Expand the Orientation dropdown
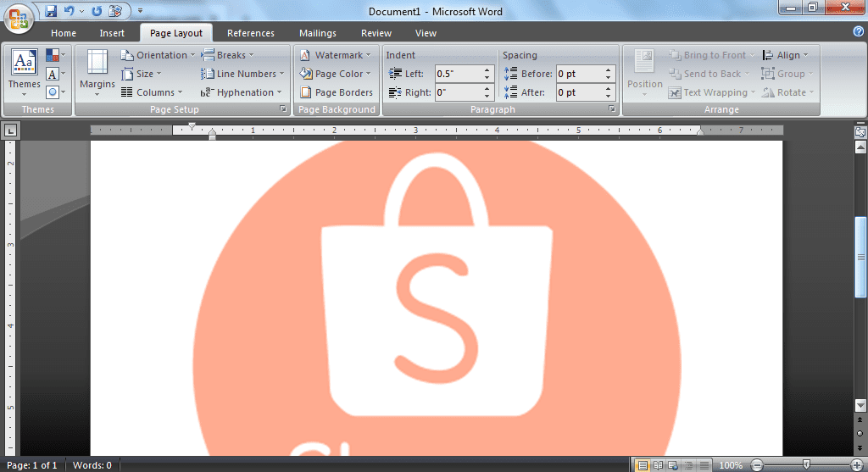 point(158,55)
